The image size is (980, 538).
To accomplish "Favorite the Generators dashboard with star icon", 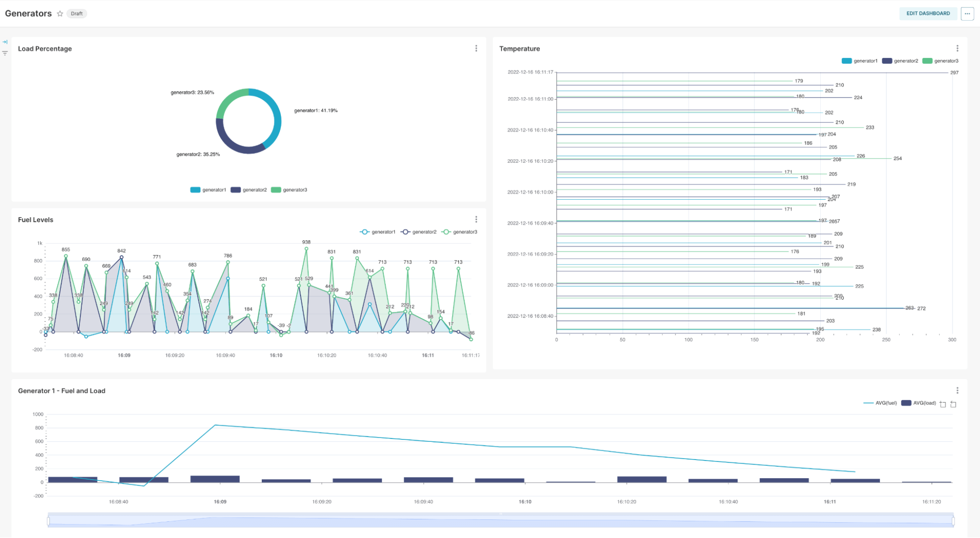I will pos(60,14).
